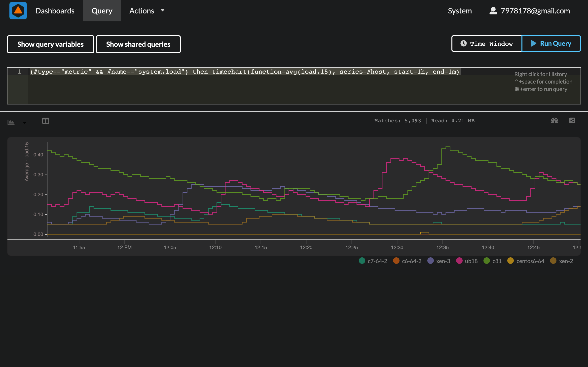The width and height of the screenshot is (588, 367).
Task: Click the split panel layout icon
Action: pos(46,121)
